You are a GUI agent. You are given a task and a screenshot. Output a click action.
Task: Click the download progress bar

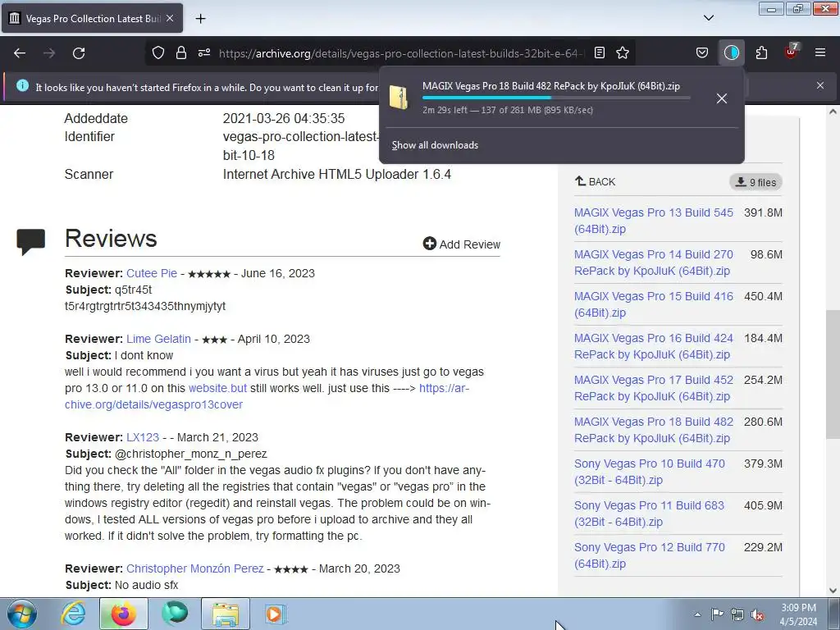[556, 98]
